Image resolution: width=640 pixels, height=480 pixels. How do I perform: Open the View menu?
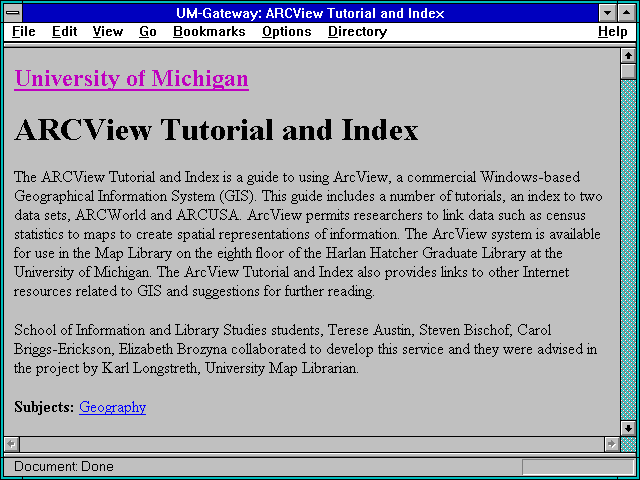click(x=108, y=32)
